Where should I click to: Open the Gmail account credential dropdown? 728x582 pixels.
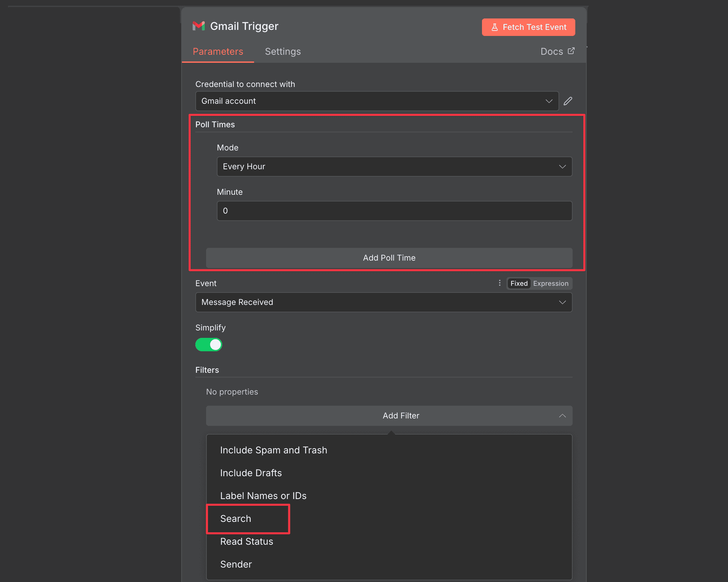click(377, 101)
